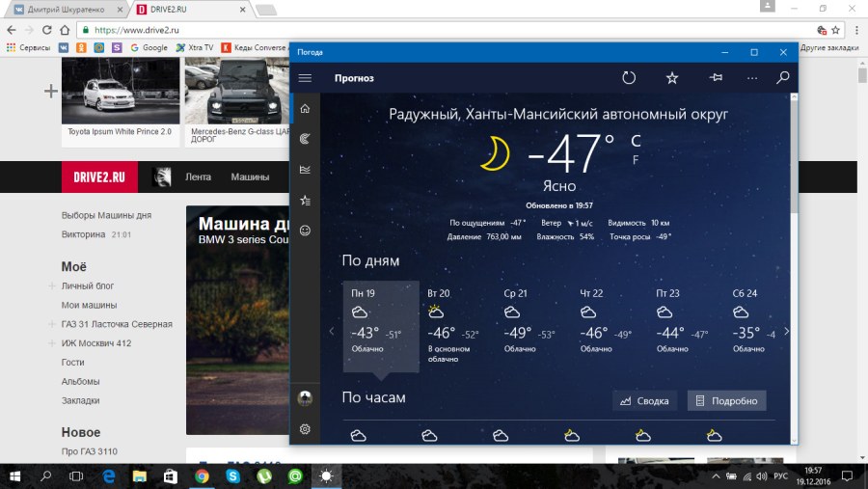This screenshot has width=868, height=489.
Task: Open Личный блог link
Action: (x=88, y=286)
